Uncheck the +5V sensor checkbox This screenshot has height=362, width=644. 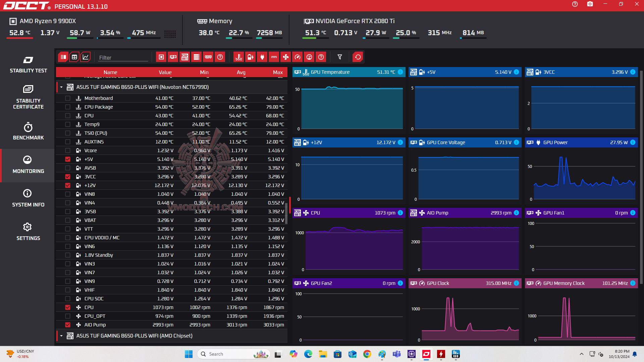pos(68,159)
